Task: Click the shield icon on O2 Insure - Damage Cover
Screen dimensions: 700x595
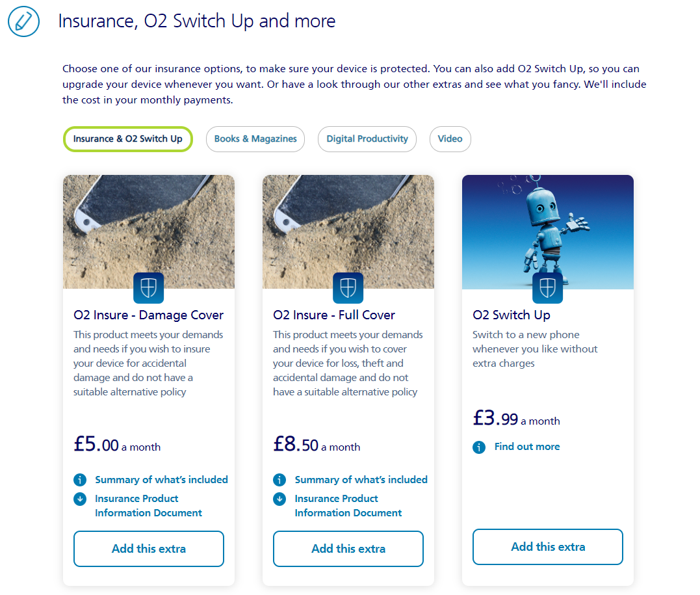Action: pyautogui.click(x=148, y=288)
